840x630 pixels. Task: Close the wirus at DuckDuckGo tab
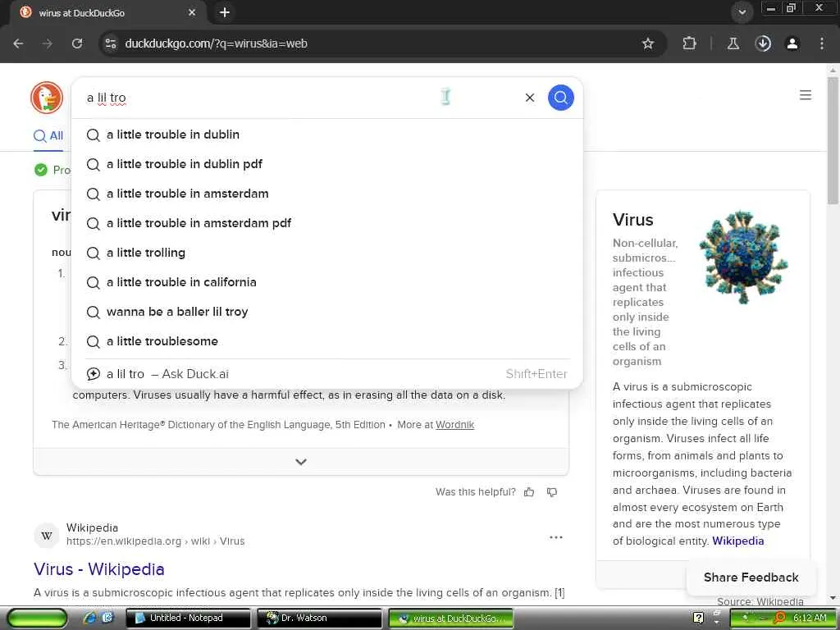tap(192, 12)
